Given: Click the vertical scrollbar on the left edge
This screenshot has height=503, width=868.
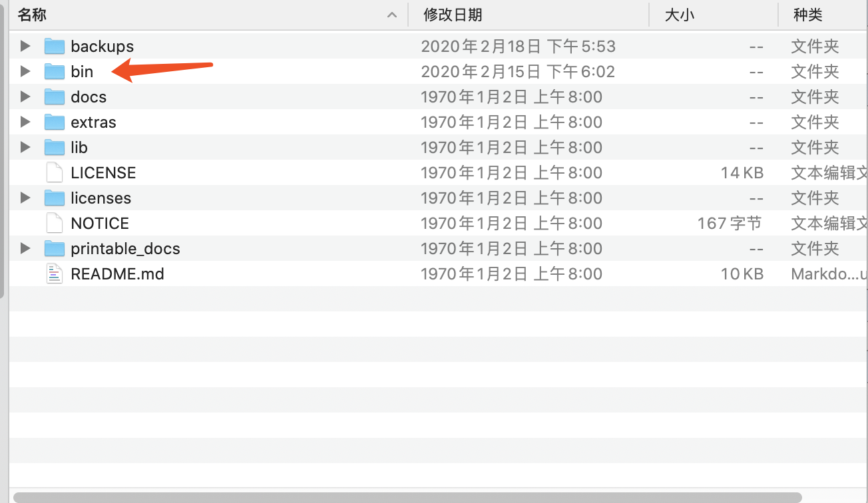Looking at the screenshot, I should point(3,150).
